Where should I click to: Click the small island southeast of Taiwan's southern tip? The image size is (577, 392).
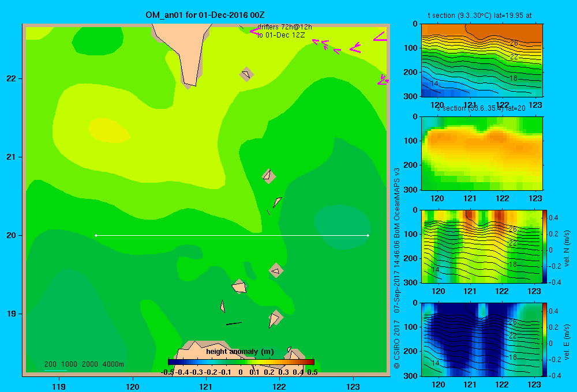tap(246, 74)
